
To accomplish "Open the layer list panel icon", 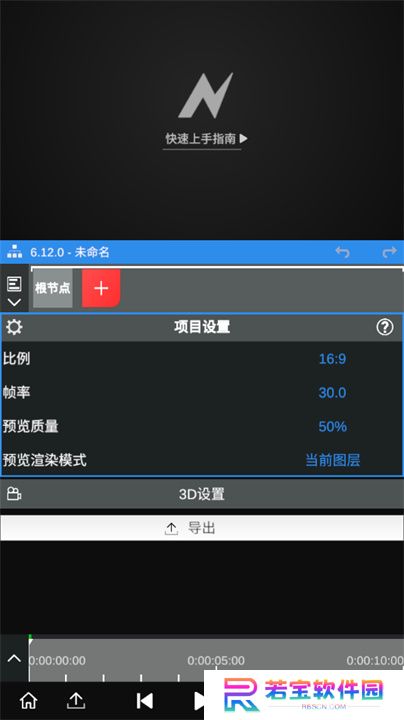I will [14, 284].
